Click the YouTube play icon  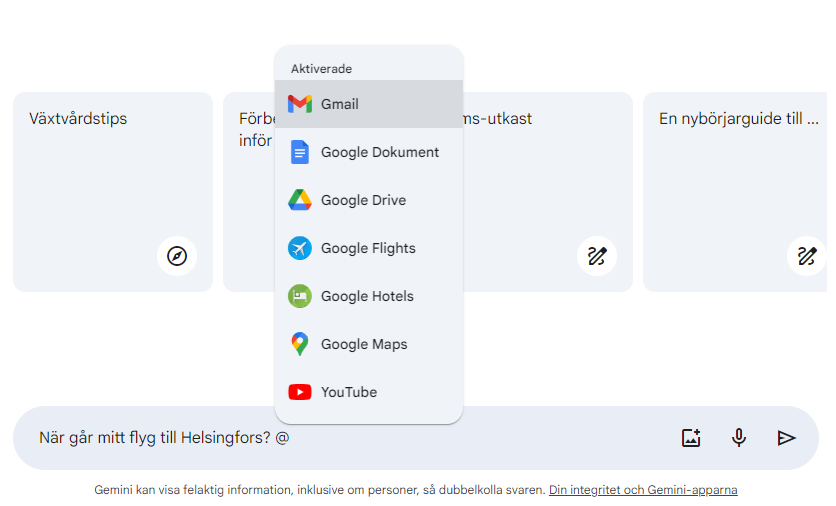pos(300,392)
